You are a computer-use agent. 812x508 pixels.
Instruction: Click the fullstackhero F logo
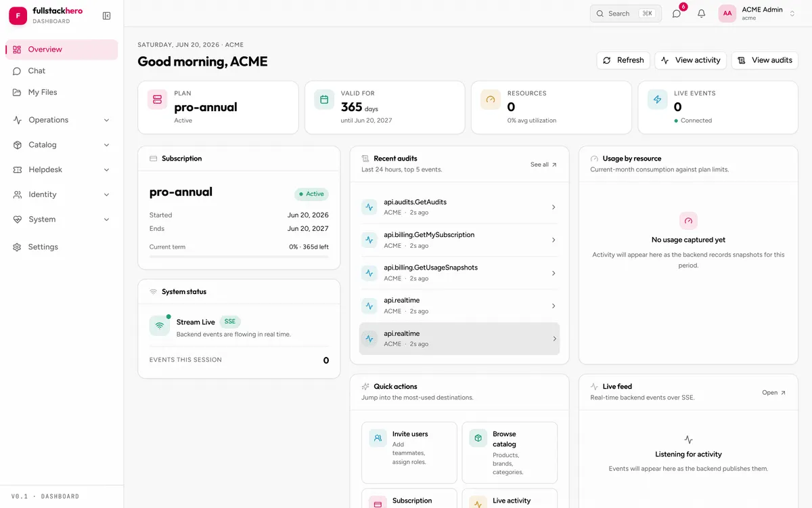[x=18, y=16]
